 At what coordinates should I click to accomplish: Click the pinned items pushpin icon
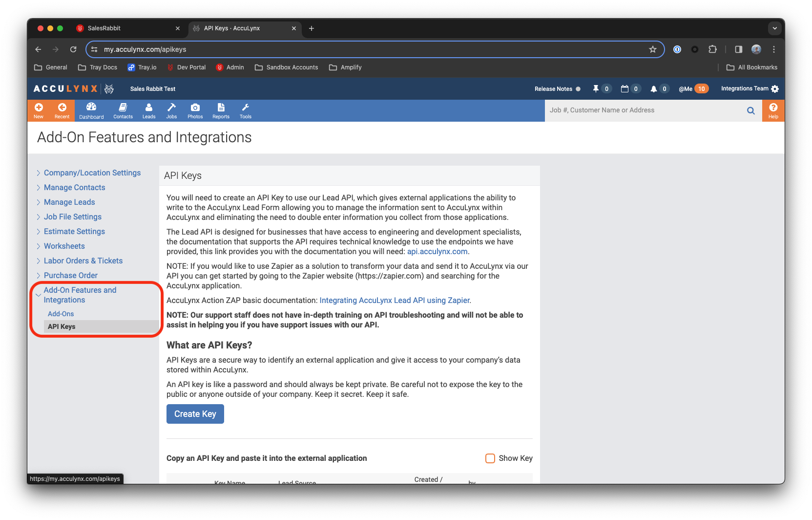coord(596,89)
